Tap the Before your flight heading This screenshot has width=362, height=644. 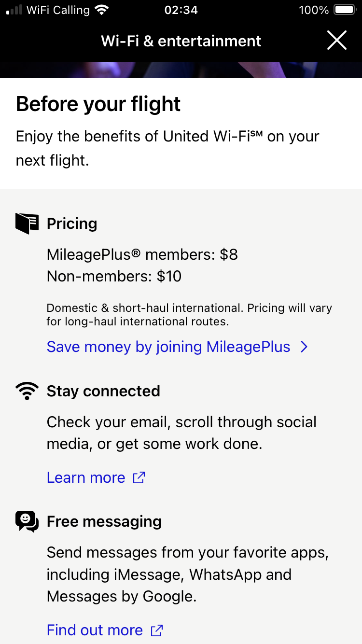point(98,104)
